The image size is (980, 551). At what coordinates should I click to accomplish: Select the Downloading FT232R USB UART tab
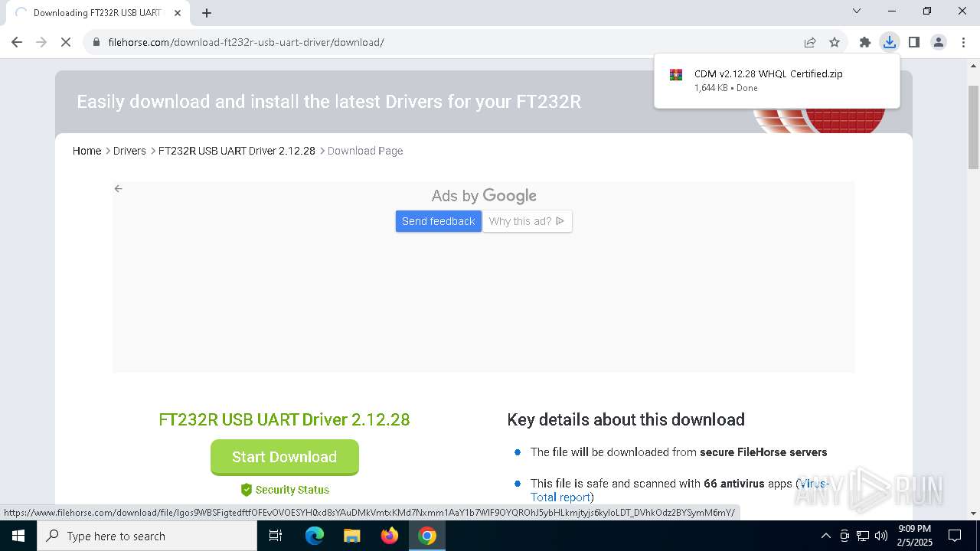pyautogui.click(x=97, y=13)
